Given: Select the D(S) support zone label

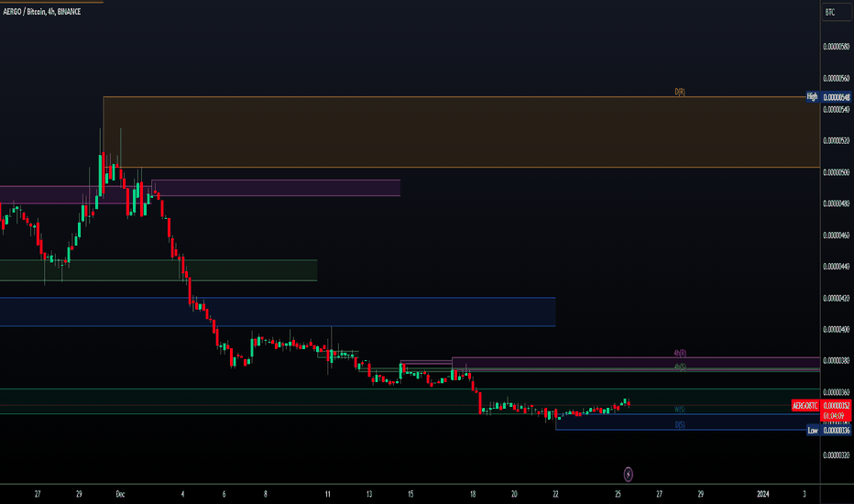Looking at the screenshot, I should (680, 425).
